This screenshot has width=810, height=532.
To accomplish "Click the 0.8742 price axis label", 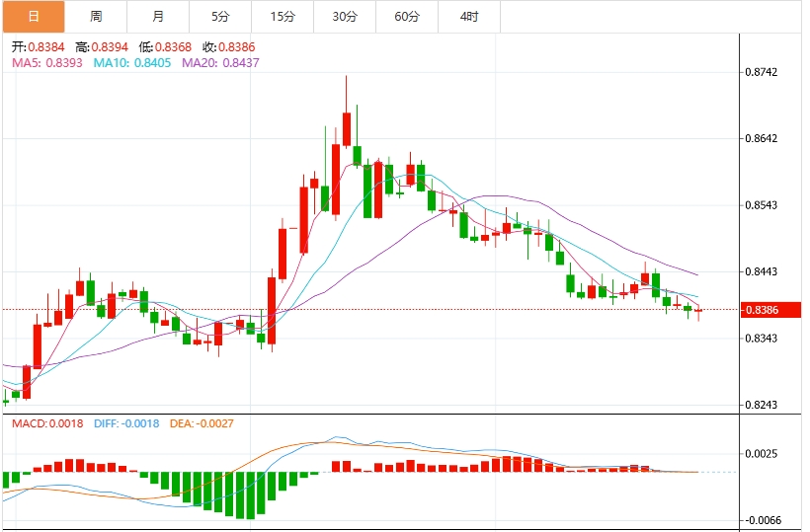I will pyautogui.click(x=761, y=72).
